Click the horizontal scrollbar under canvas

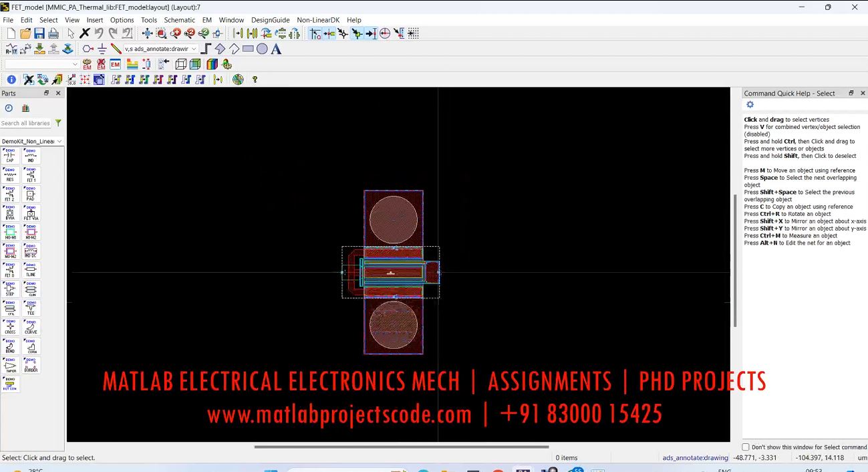tap(401, 447)
